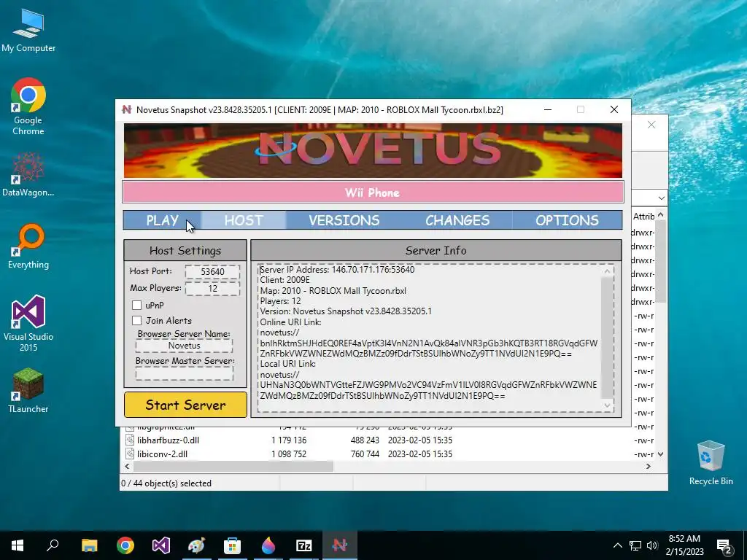Click the NOVETUS banner image
Viewport: 747px width, 560px height.
tap(373, 150)
